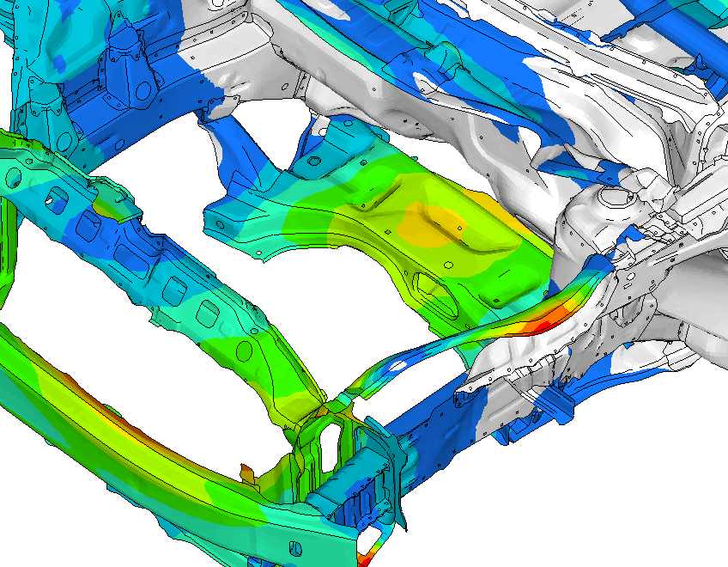This screenshot has width=728, height=567.
Task: Select the gray round strut tower cap
Action: click(617, 198)
